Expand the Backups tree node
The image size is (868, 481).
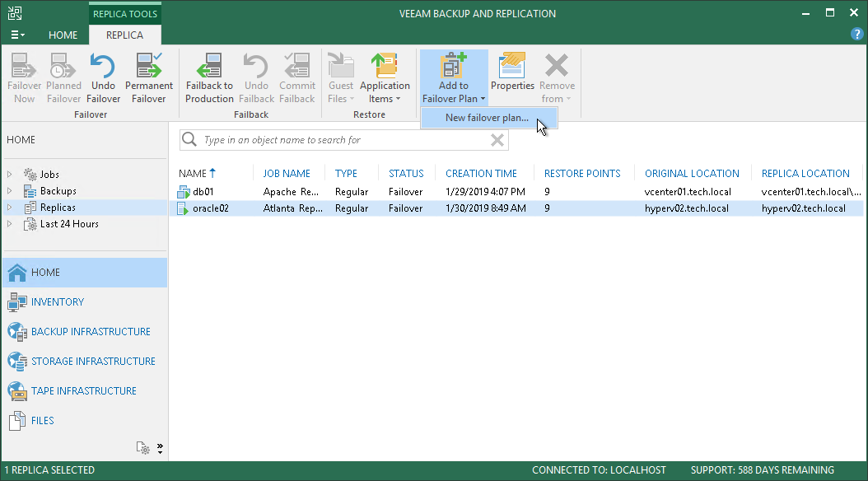[x=9, y=191]
